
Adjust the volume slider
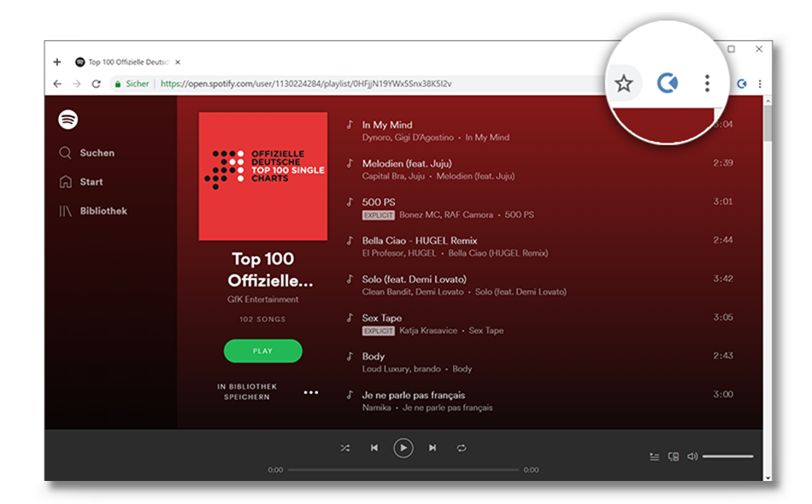727,457
